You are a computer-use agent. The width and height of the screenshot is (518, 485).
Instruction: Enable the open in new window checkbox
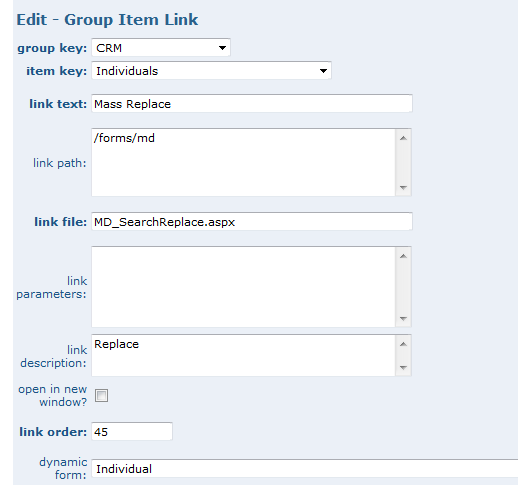coord(101,396)
